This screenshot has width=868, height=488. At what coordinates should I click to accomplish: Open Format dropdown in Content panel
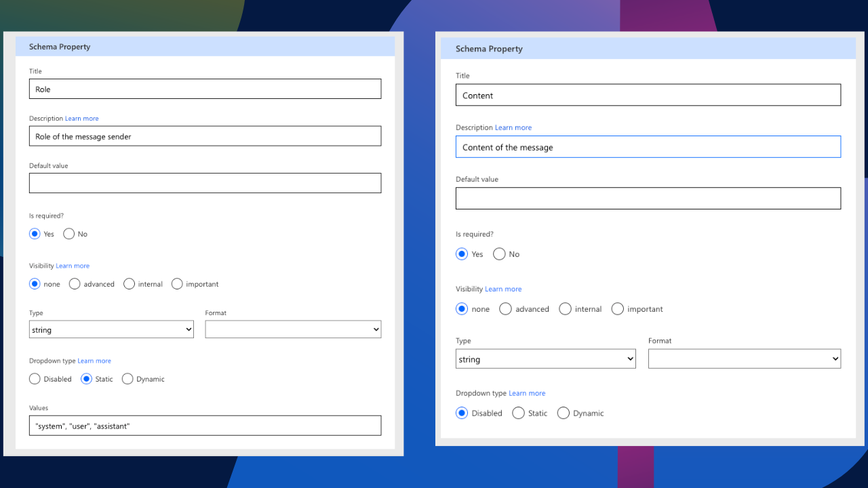[745, 359]
